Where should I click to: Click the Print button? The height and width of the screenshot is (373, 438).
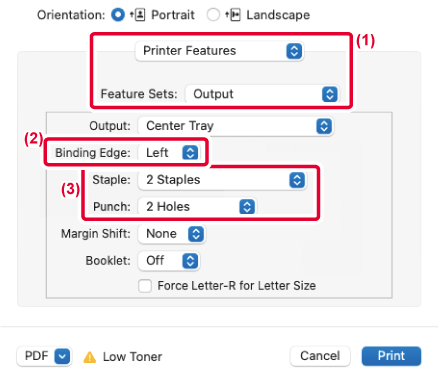[x=391, y=356]
